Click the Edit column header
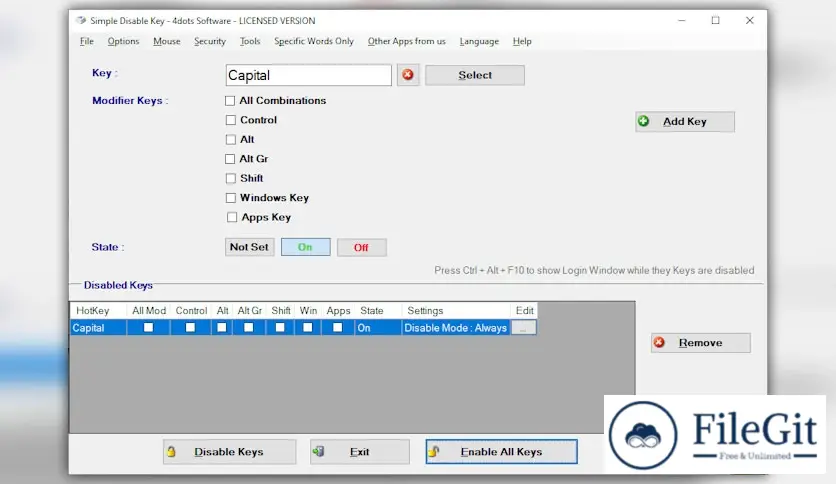The width and height of the screenshot is (836, 484). [x=524, y=310]
